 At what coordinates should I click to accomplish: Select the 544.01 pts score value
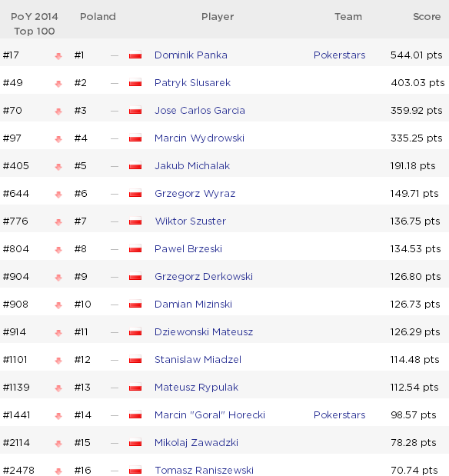pyautogui.click(x=416, y=55)
